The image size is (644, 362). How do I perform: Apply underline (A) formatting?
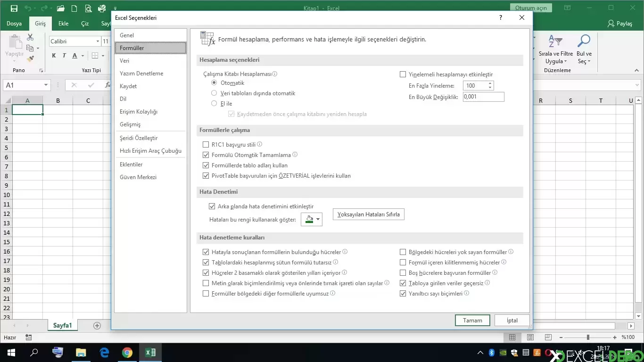(74, 56)
